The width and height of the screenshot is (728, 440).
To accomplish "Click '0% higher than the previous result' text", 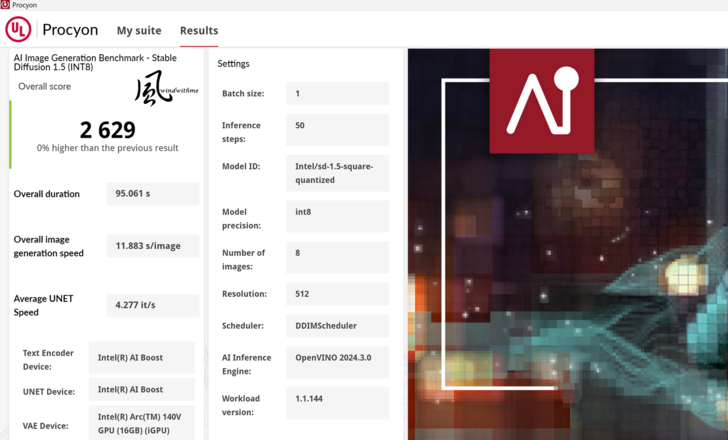I will click(x=107, y=148).
